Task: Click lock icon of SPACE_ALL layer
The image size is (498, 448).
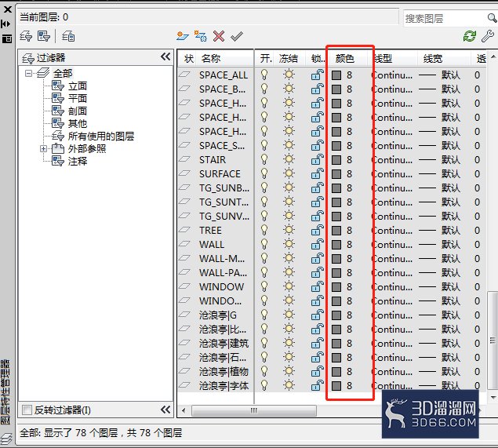Action: pyautogui.click(x=317, y=75)
